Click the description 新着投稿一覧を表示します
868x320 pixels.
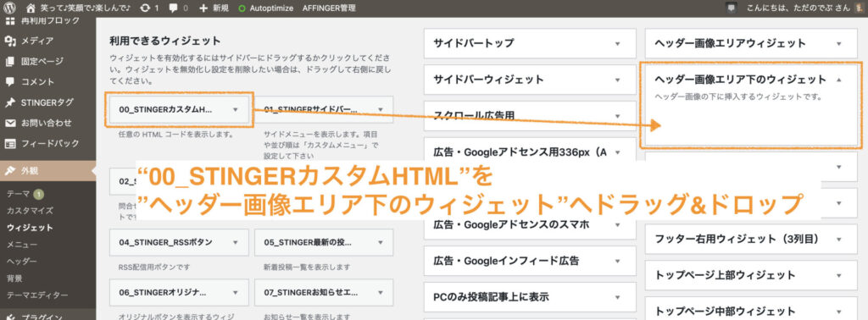[307, 267]
